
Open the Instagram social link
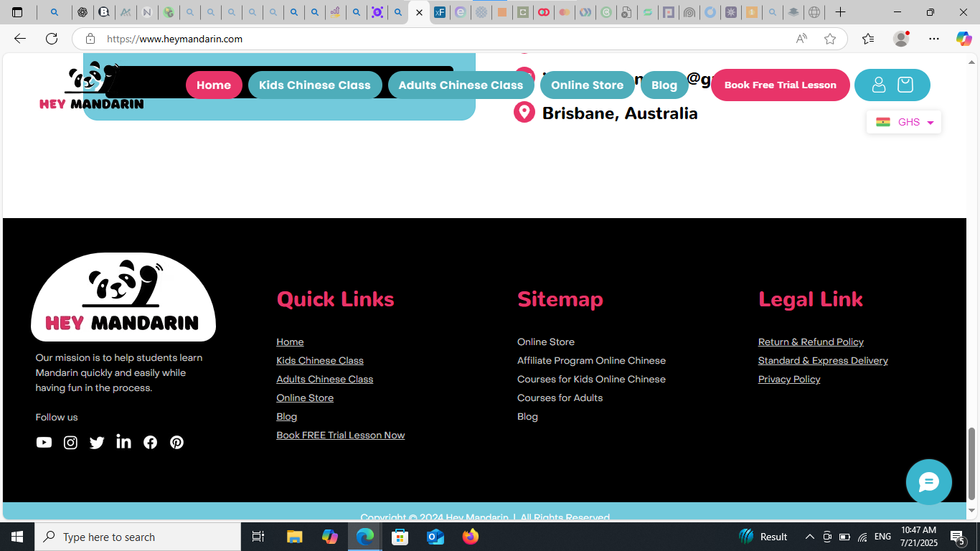70,443
